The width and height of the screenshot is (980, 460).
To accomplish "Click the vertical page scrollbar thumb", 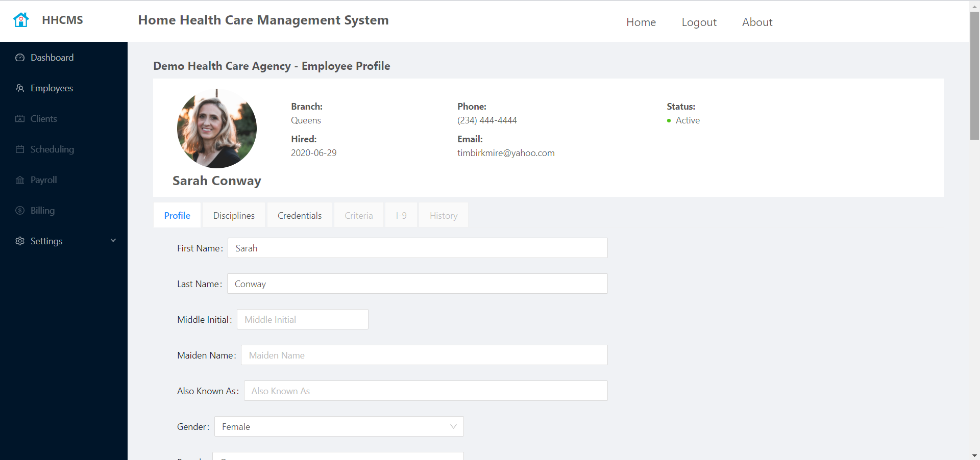I will tap(974, 75).
